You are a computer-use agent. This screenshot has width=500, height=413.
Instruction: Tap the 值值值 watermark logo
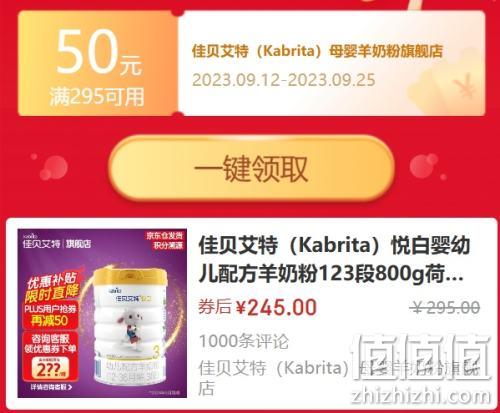click(422, 358)
